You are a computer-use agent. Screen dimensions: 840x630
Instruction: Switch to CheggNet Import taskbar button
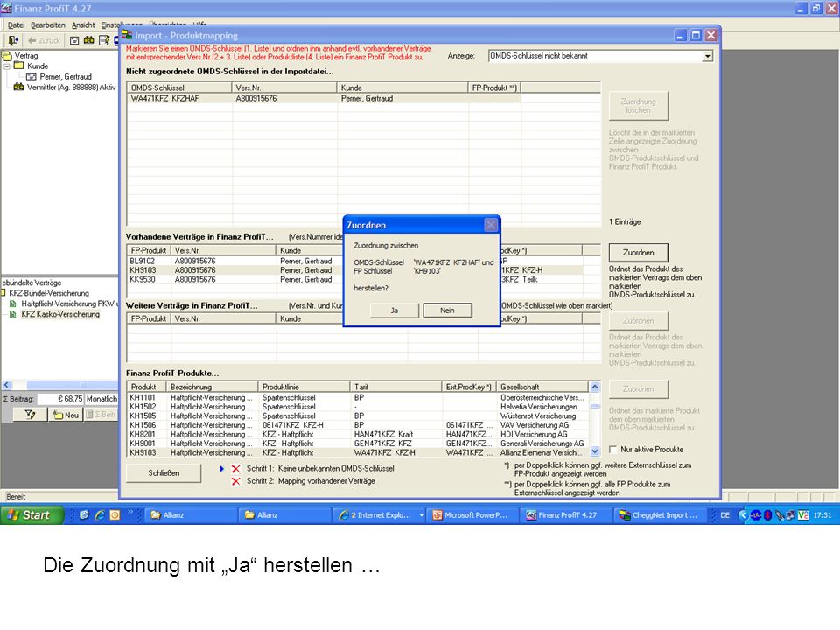click(x=661, y=514)
